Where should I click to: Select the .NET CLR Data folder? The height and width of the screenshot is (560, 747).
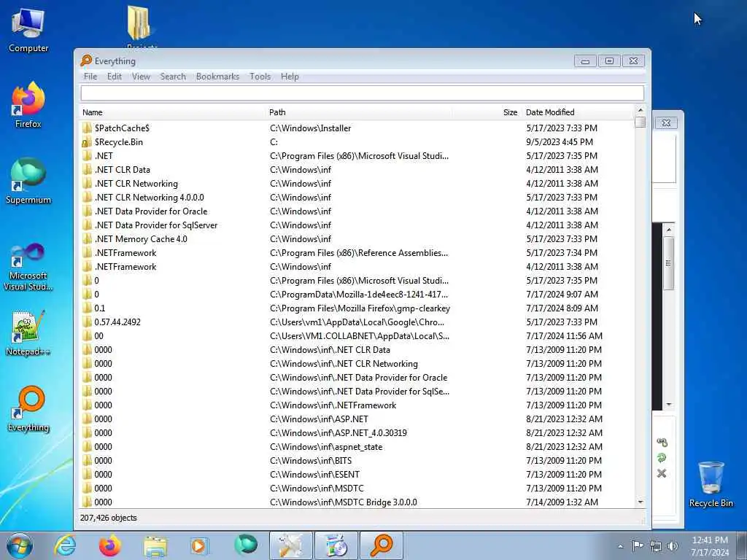pos(357,169)
